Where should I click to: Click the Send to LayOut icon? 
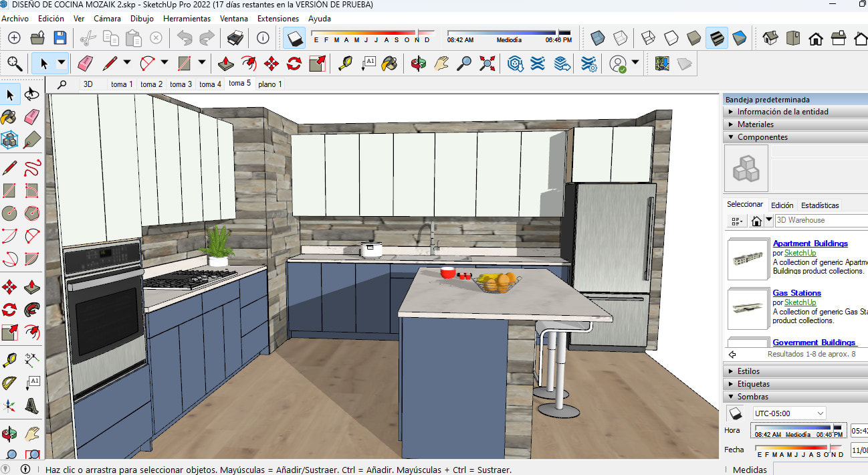[x=562, y=64]
